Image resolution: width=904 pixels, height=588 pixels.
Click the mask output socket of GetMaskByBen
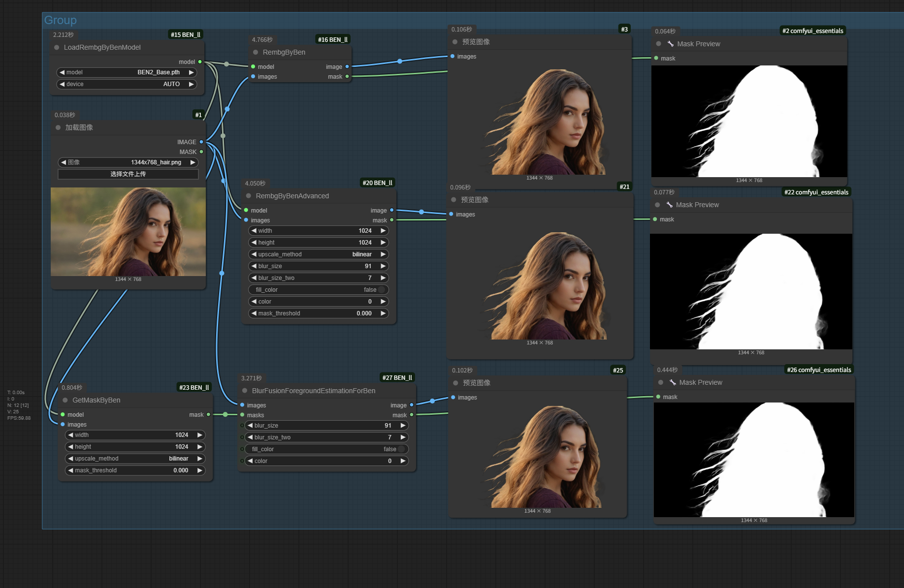tap(208, 415)
